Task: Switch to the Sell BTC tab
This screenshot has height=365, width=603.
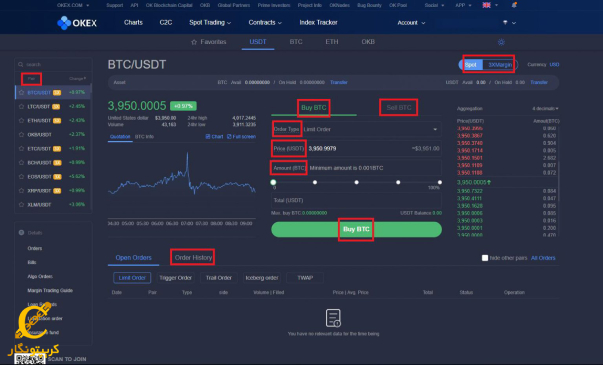Action: [x=399, y=107]
